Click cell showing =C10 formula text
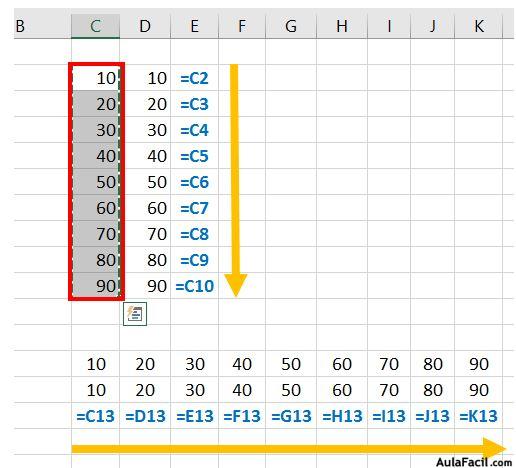 194,286
